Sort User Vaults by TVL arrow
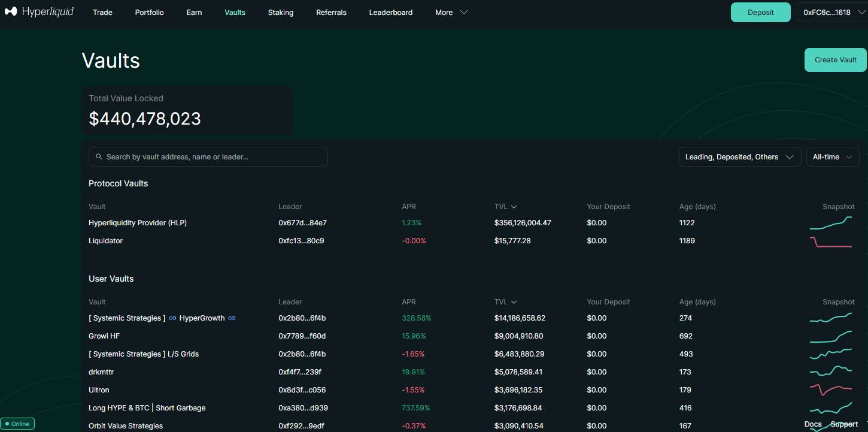The width and height of the screenshot is (868, 432). pyautogui.click(x=514, y=302)
